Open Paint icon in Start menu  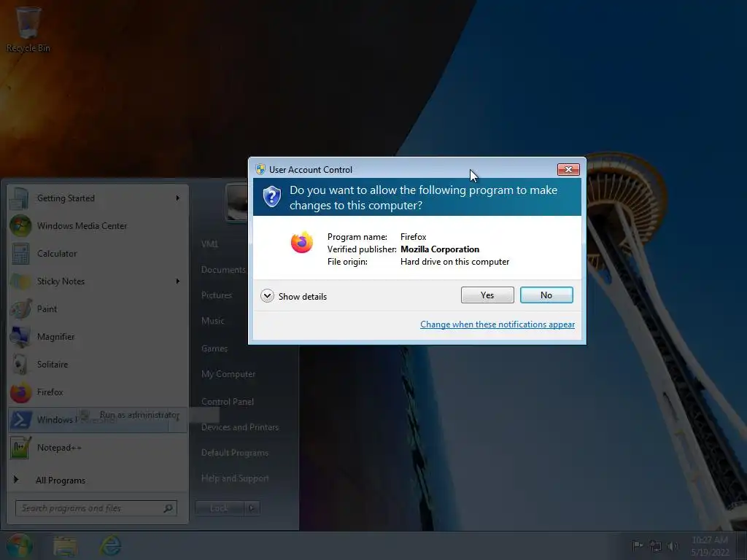pos(20,308)
